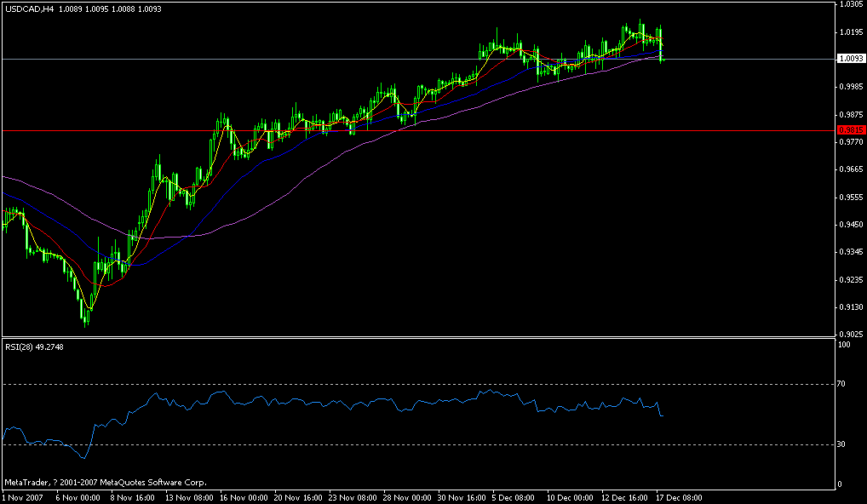867x504 pixels.
Task: Click the 0.9025 price axis label
Action: (852, 334)
